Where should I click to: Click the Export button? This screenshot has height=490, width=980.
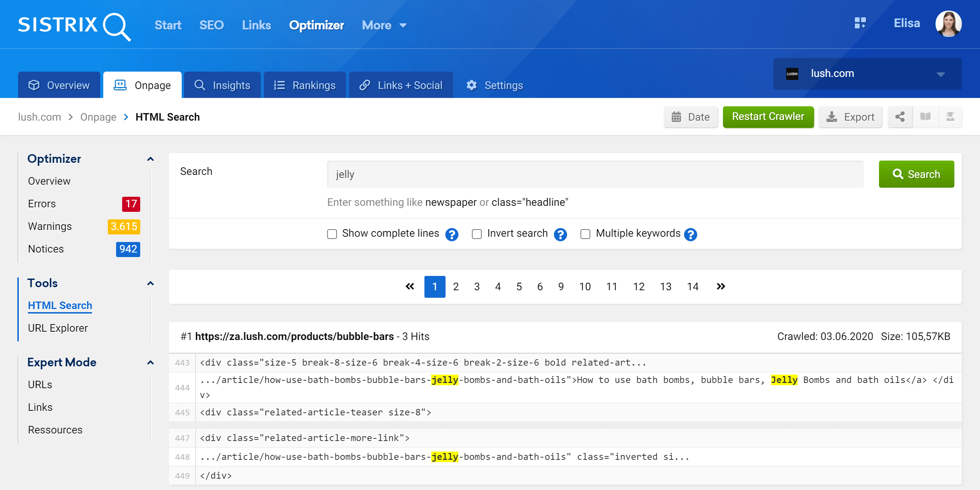tap(850, 117)
